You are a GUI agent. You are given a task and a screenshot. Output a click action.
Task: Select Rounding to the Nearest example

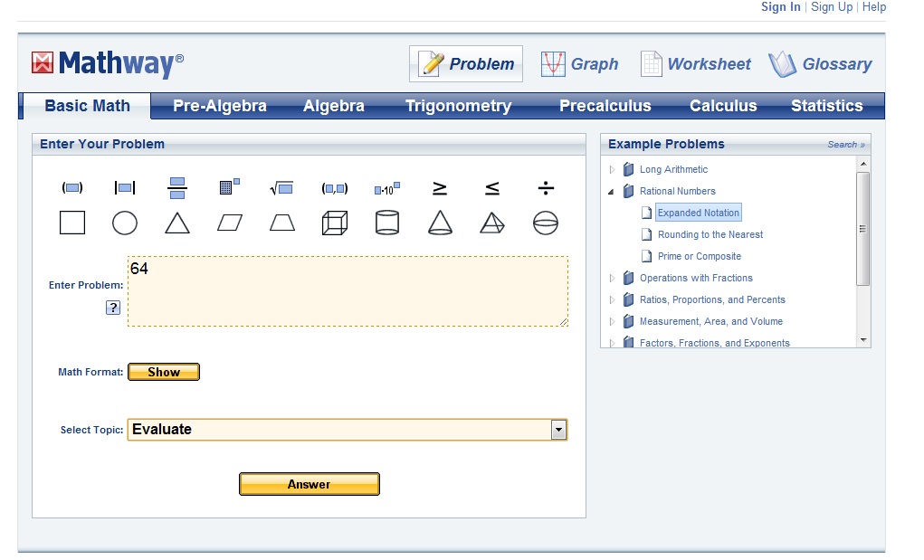(710, 234)
